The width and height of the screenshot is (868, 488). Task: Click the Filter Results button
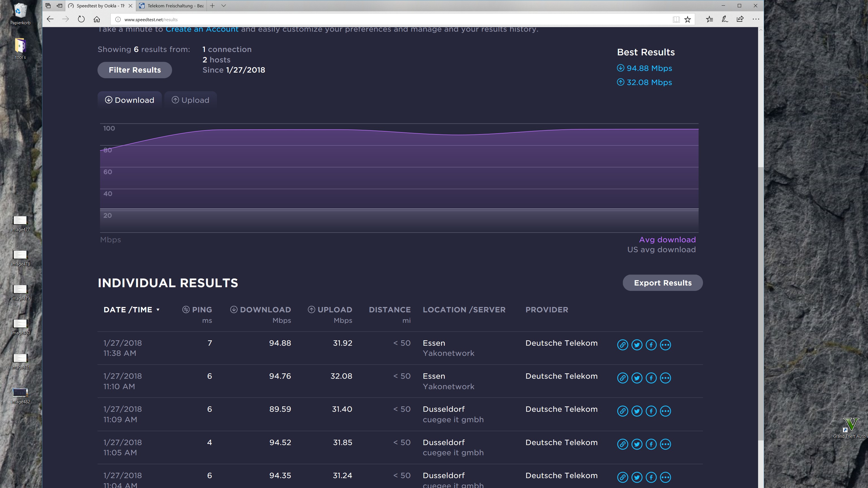pos(134,70)
